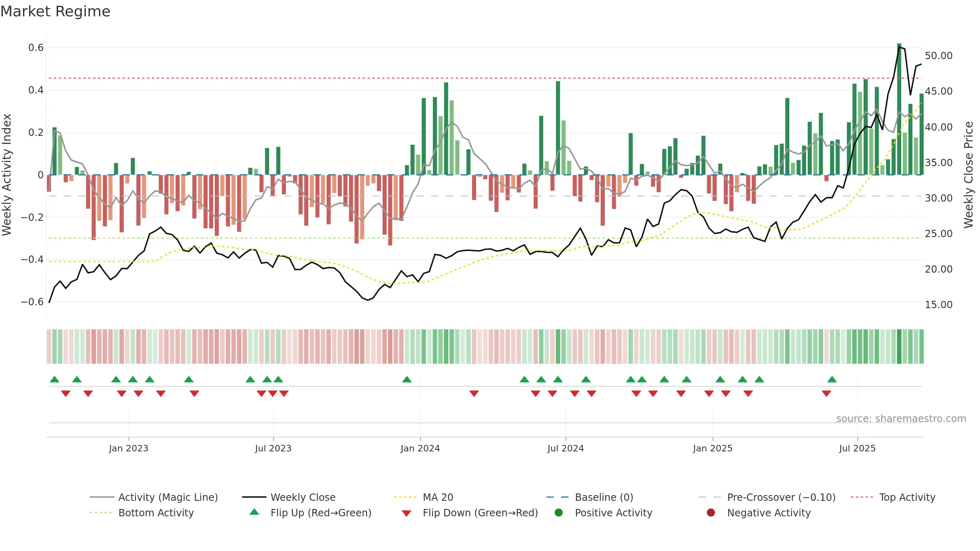Click the MA 20 legend entry
The height and width of the screenshot is (551, 980).
(423, 497)
